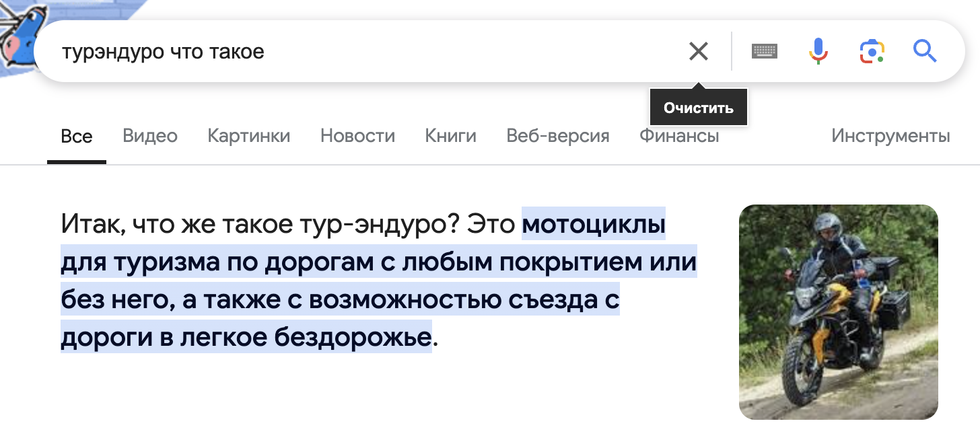Open the on-screen keyboard input tool
Image resolution: width=980 pixels, height=440 pixels.
click(x=765, y=51)
